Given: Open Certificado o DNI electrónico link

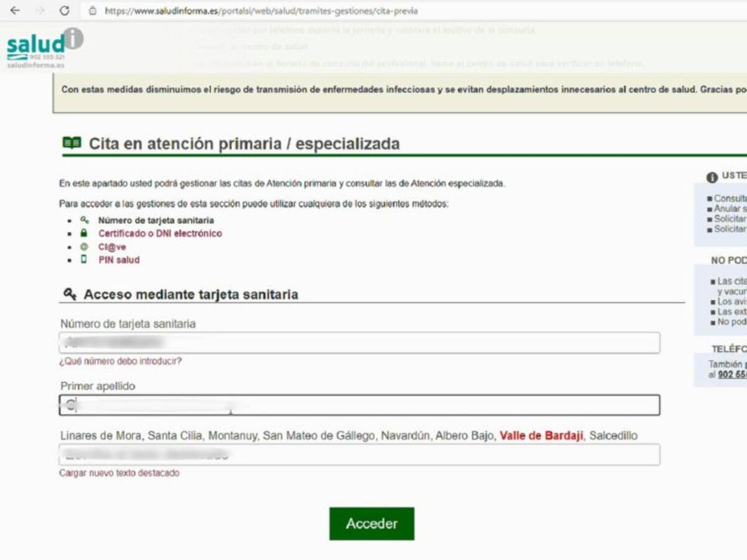Looking at the screenshot, I should point(160,233).
